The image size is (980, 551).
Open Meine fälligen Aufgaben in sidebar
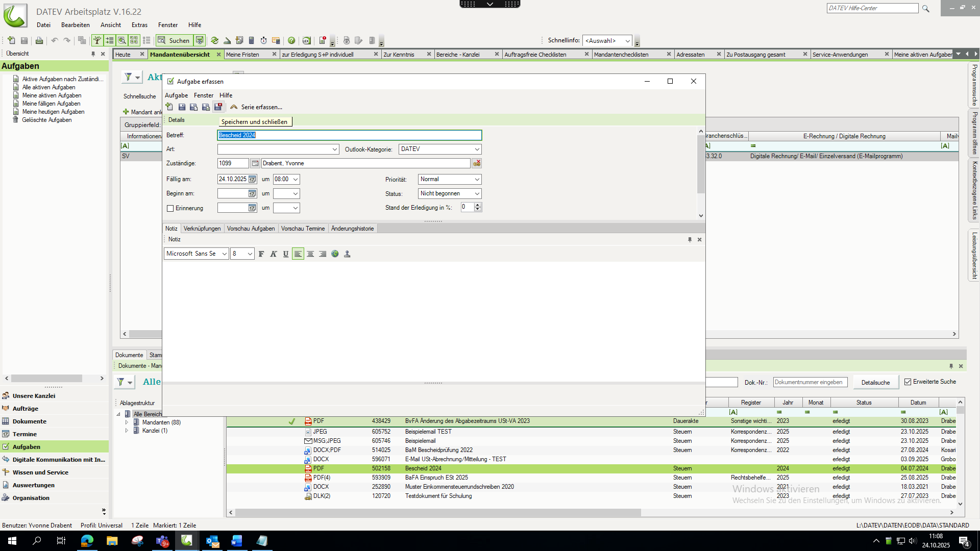51,104
